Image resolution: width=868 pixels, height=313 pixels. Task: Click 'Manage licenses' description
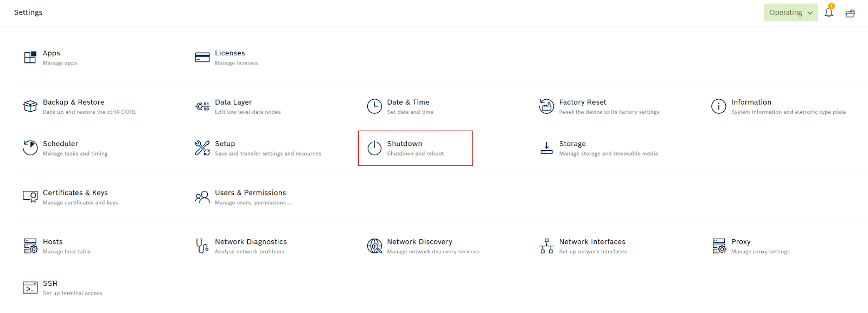(237, 63)
